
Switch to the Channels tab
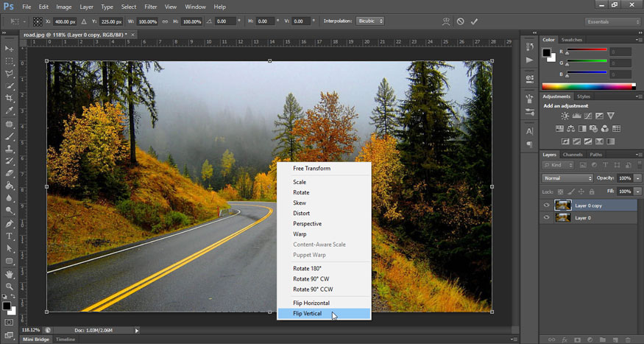click(573, 155)
